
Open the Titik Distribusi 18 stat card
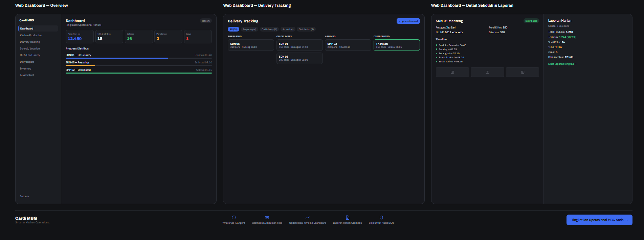tap(109, 37)
